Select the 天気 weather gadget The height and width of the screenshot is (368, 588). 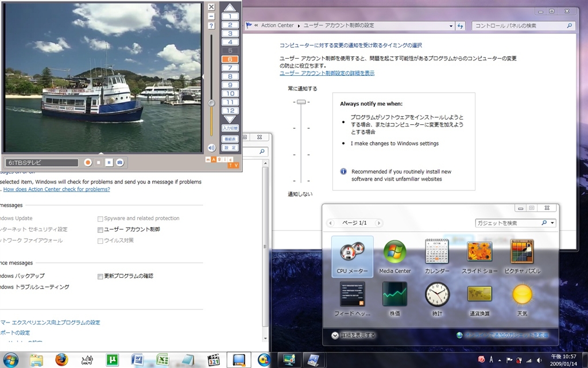[522, 299]
